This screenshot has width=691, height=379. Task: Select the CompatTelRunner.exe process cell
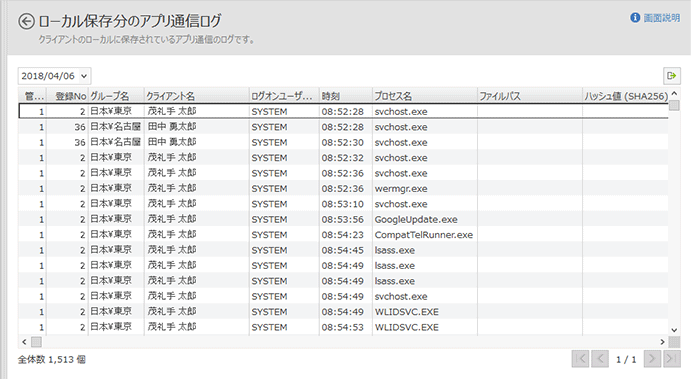coord(425,235)
